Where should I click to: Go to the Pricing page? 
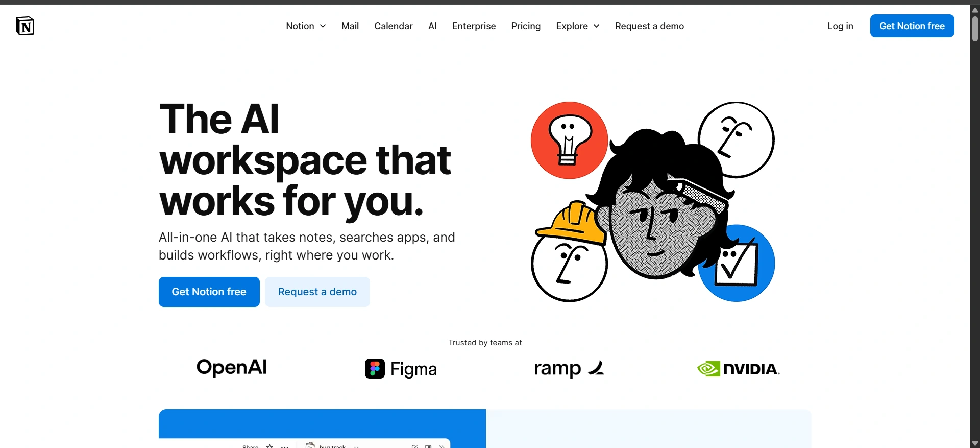526,26
